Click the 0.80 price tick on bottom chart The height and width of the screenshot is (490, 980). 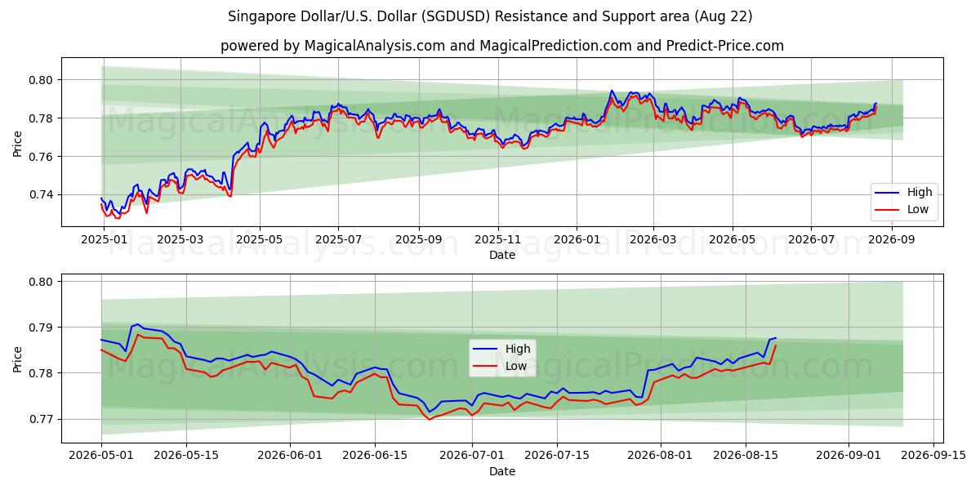(42, 282)
